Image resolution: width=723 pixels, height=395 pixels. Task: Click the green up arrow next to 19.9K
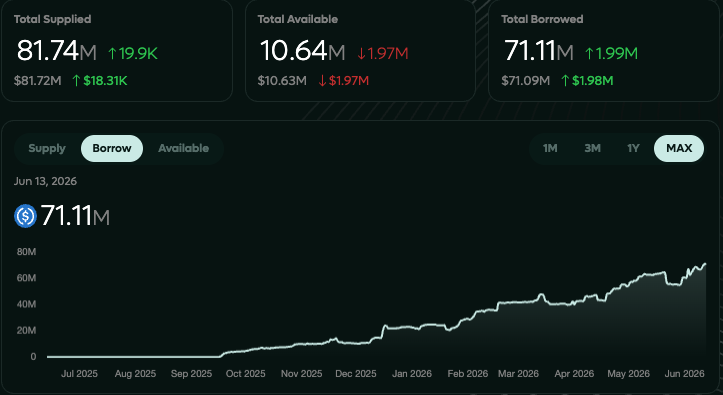(112, 53)
